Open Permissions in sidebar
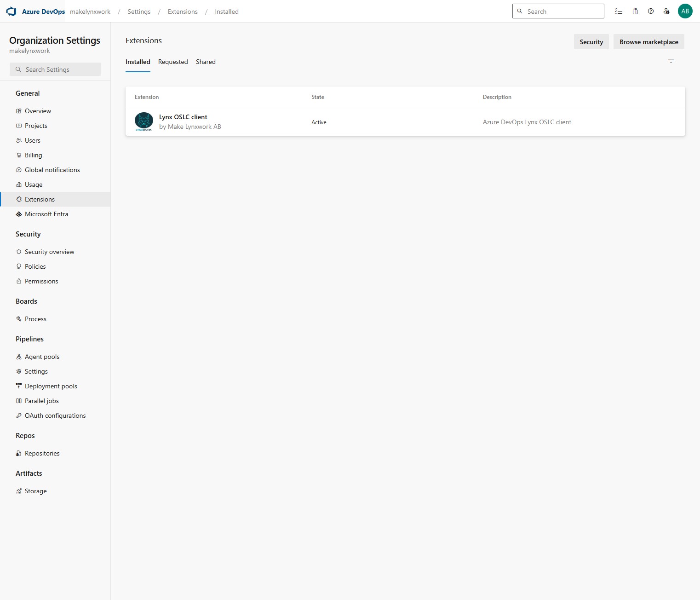Viewport: 700px width, 600px height. click(x=55, y=281)
